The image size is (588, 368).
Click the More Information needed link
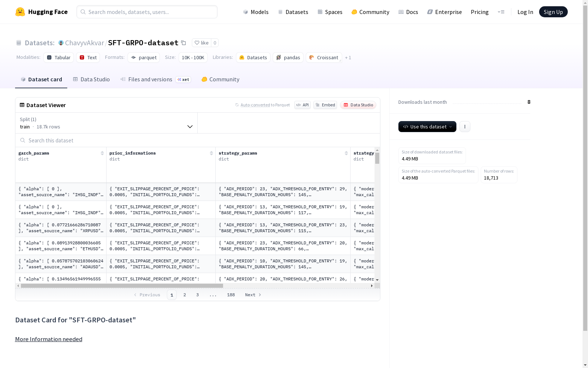coord(49,339)
